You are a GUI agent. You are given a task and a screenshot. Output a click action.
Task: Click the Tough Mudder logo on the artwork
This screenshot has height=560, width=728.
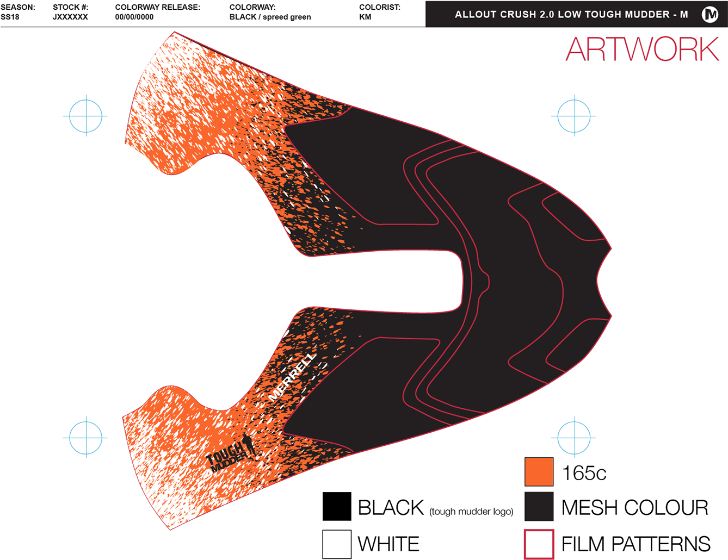tap(231, 453)
